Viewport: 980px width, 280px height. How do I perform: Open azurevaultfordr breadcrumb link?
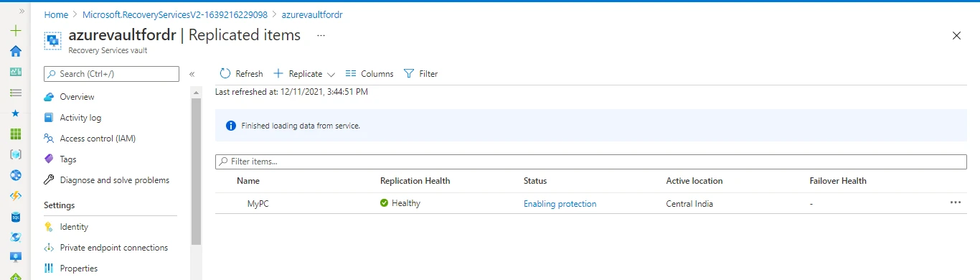coord(312,14)
